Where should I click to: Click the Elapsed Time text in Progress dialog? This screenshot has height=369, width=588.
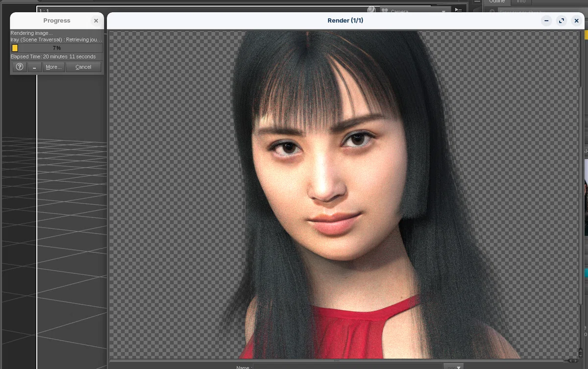point(53,57)
